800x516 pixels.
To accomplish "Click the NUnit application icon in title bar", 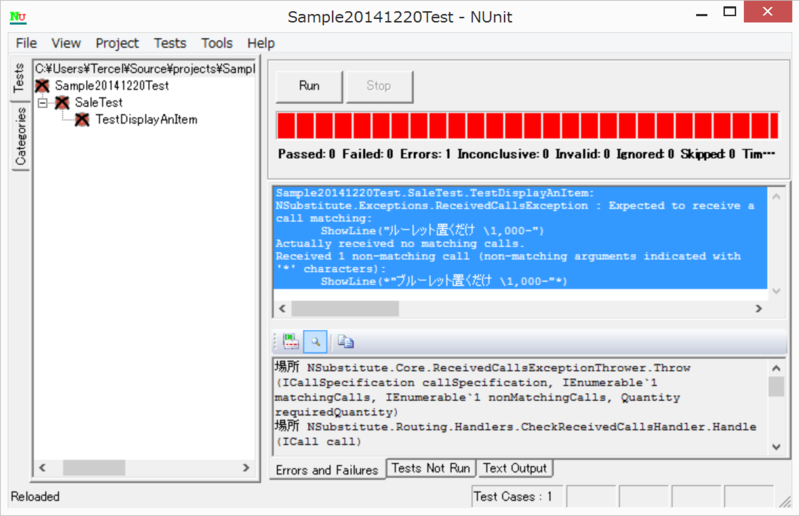I will (18, 17).
